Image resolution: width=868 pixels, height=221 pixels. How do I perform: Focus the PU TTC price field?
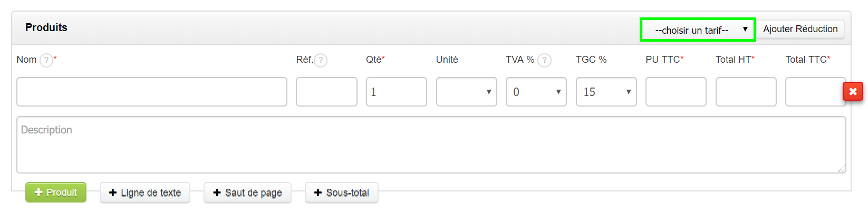[676, 92]
